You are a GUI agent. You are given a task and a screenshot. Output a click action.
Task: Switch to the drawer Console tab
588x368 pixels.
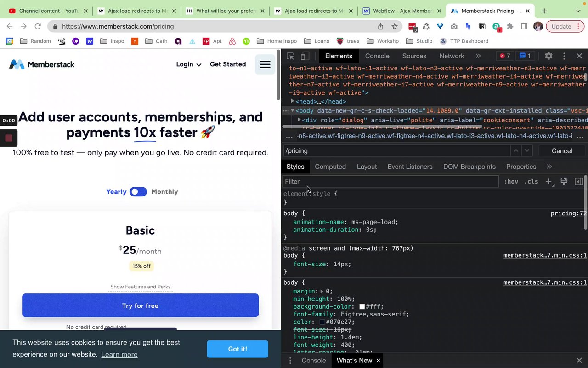(314, 360)
